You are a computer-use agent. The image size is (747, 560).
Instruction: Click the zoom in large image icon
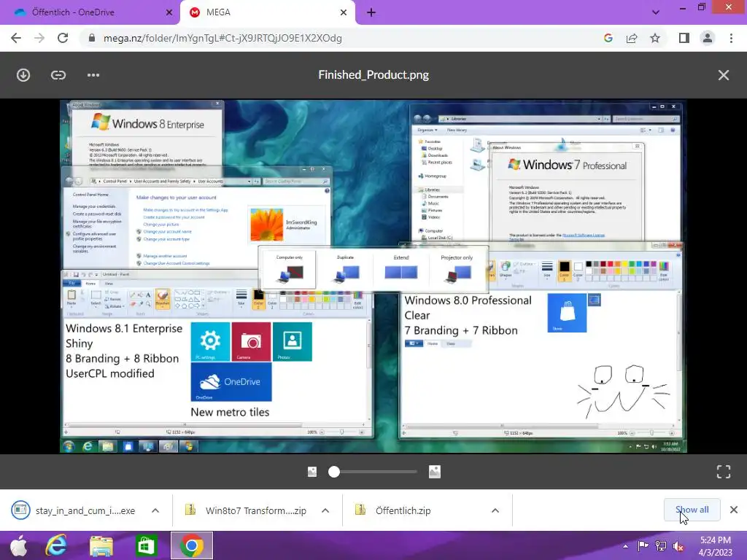point(435,472)
